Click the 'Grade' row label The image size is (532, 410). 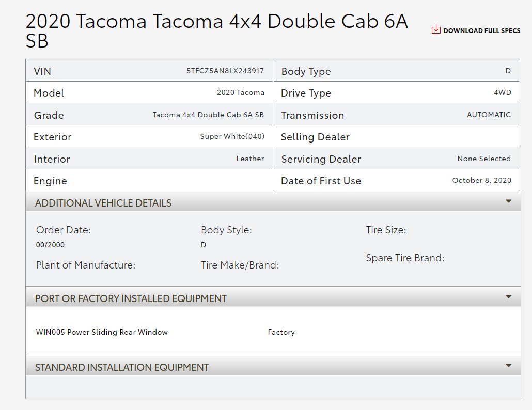(x=49, y=115)
